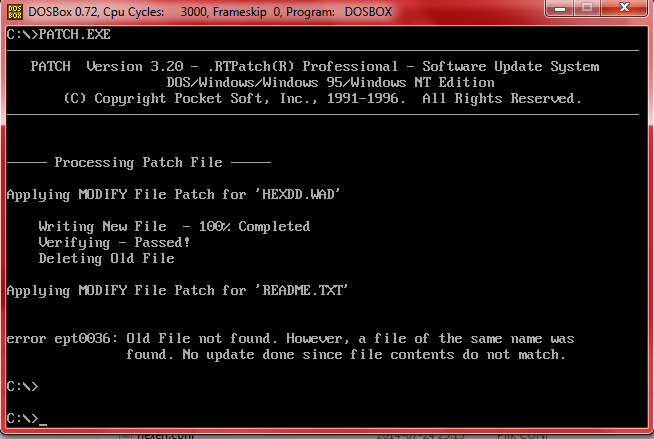Click the PATCH.EXE command on the first line

76,35
